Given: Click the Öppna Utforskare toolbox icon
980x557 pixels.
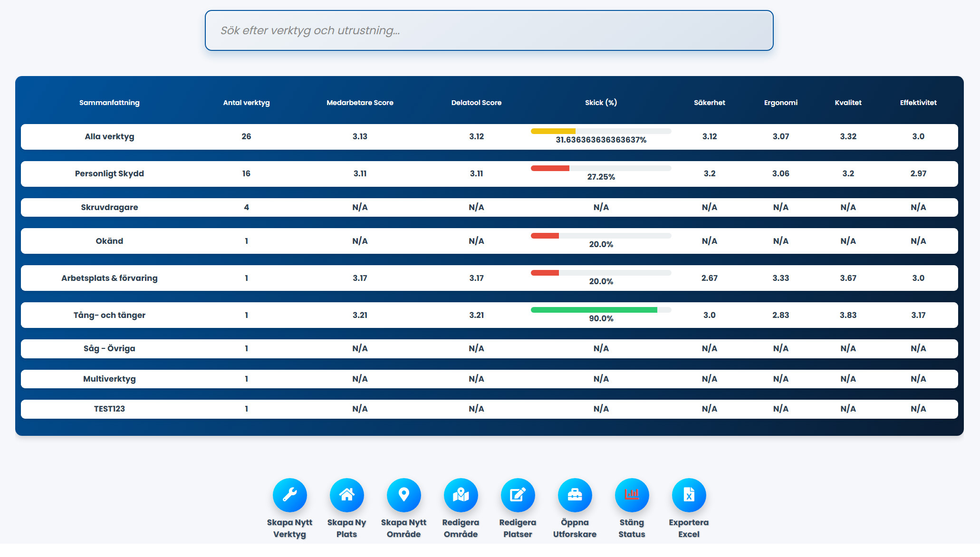Looking at the screenshot, I should click(575, 495).
